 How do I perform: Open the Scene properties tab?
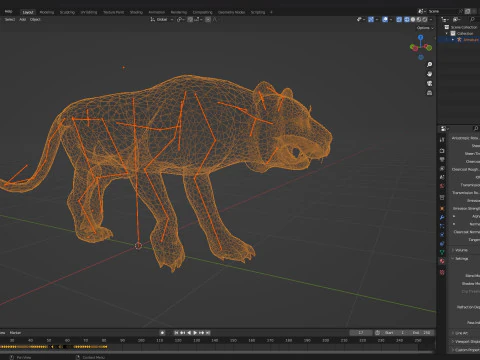click(x=442, y=177)
